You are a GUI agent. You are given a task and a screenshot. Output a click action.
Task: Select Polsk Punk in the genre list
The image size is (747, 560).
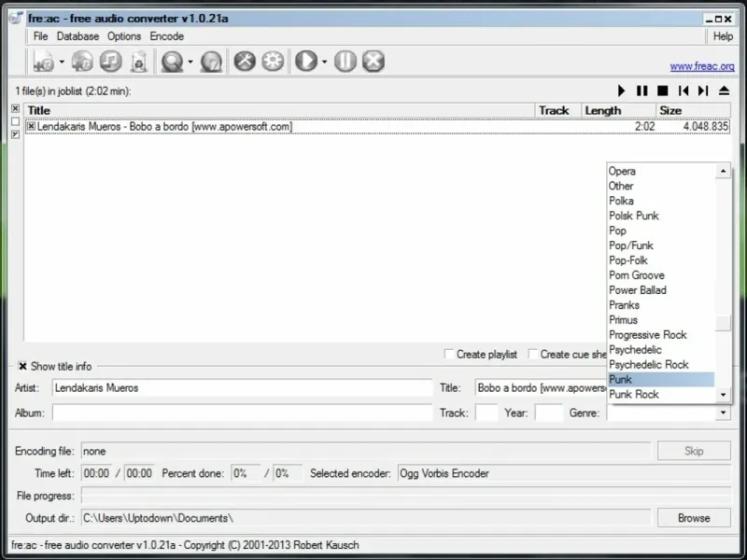tap(661, 216)
